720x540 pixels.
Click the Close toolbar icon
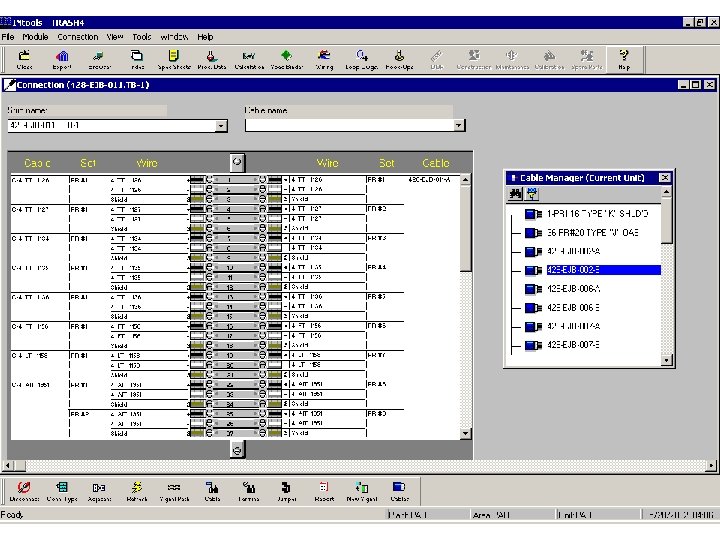pos(24,60)
